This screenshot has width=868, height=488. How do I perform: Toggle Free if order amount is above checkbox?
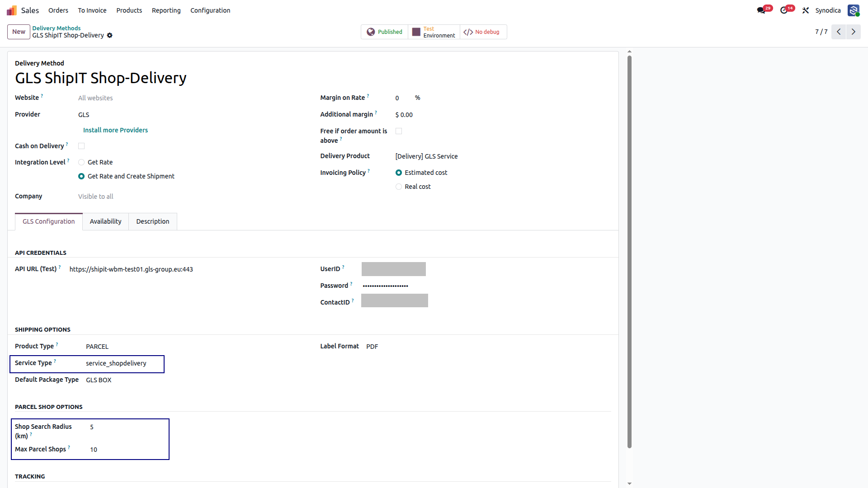[399, 131]
